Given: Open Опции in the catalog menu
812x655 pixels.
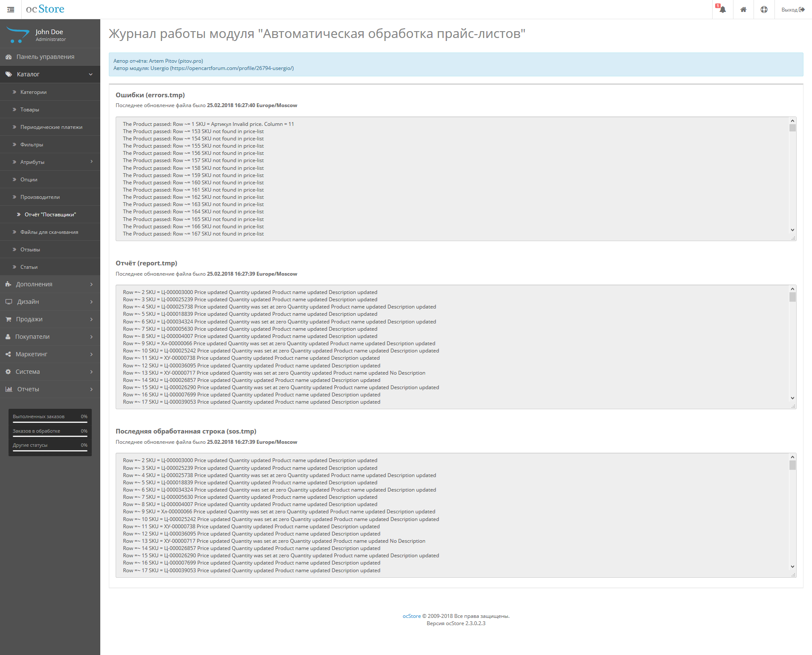Looking at the screenshot, I should pyautogui.click(x=50, y=179).
